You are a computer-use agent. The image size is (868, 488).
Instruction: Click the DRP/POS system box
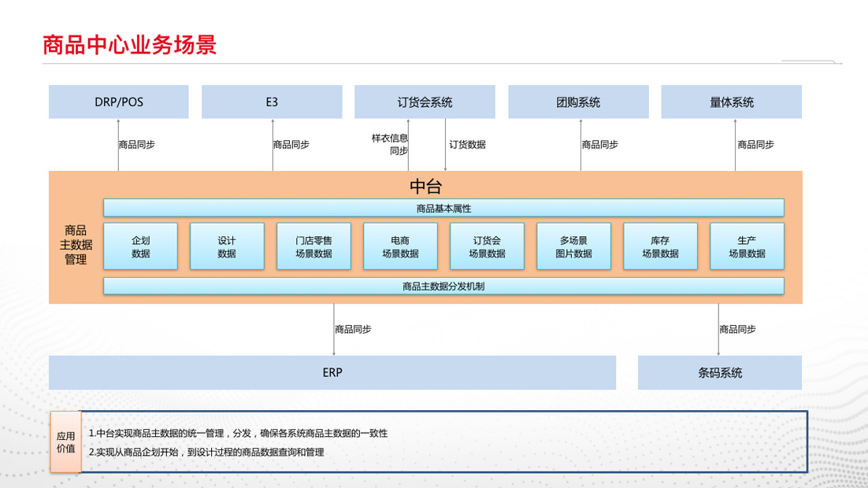pyautogui.click(x=119, y=102)
